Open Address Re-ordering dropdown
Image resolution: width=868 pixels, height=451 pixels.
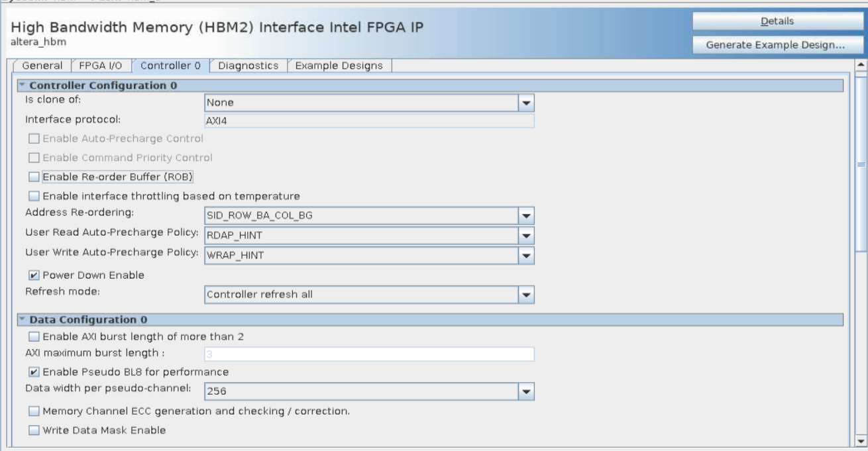click(x=526, y=216)
